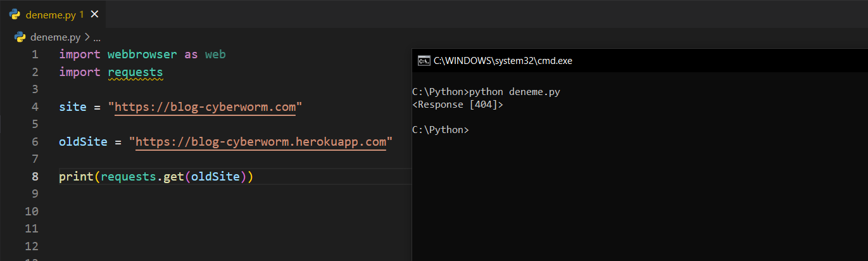Click the Python file icon in breadcrumb

pos(20,37)
